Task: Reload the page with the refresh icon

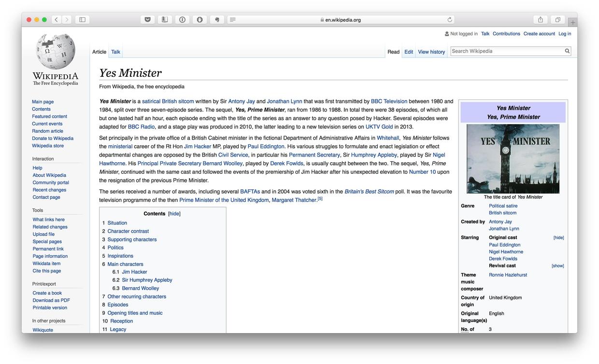Action: tap(450, 20)
